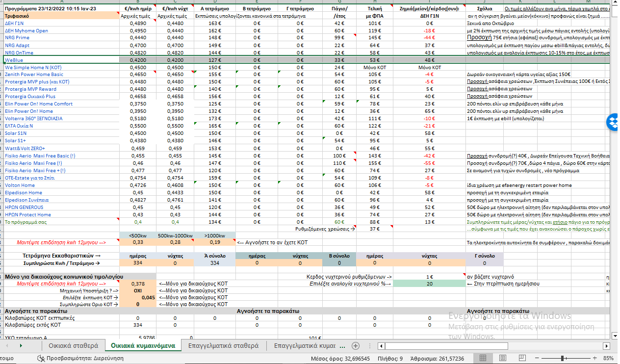This screenshot has height=364, width=620.
Task: Select the "-55 €" loss cell
Action: click(x=429, y=163)
